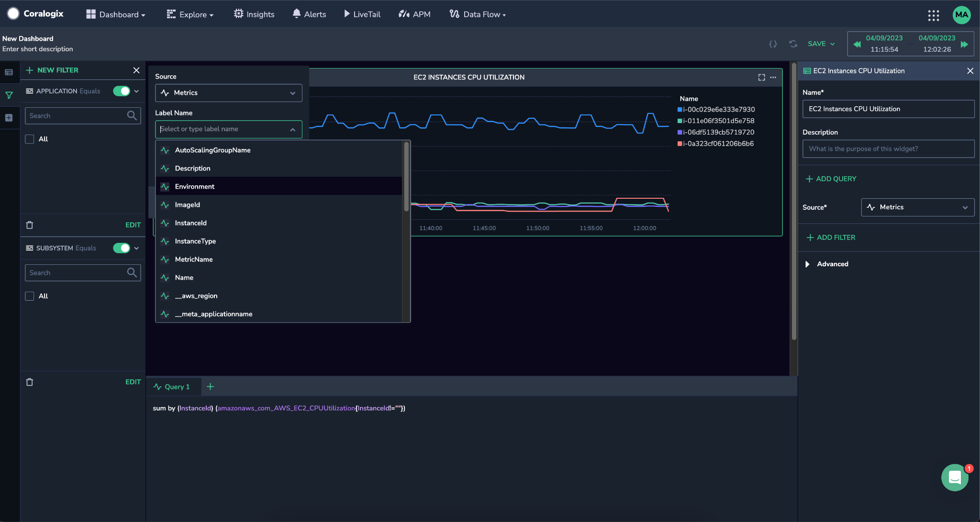The height and width of the screenshot is (522, 980).
Task: Click the APM gauge icon
Action: pyautogui.click(x=404, y=14)
